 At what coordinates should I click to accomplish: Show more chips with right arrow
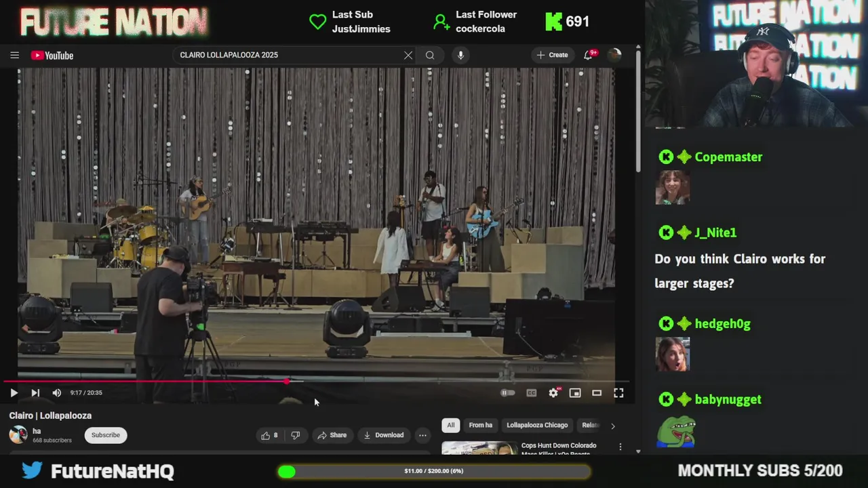pyautogui.click(x=612, y=426)
